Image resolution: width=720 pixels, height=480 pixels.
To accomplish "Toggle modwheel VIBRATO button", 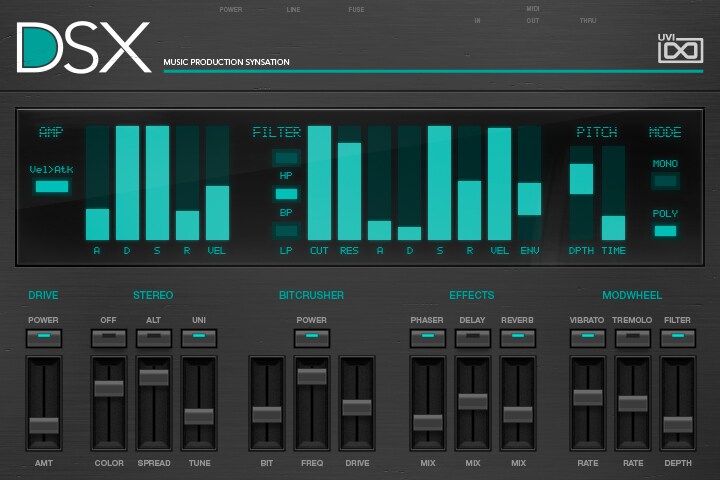I will coord(588,339).
